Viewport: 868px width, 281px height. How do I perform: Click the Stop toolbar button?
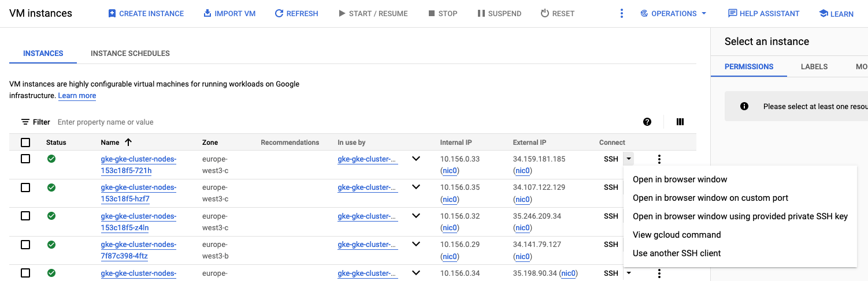[443, 13]
